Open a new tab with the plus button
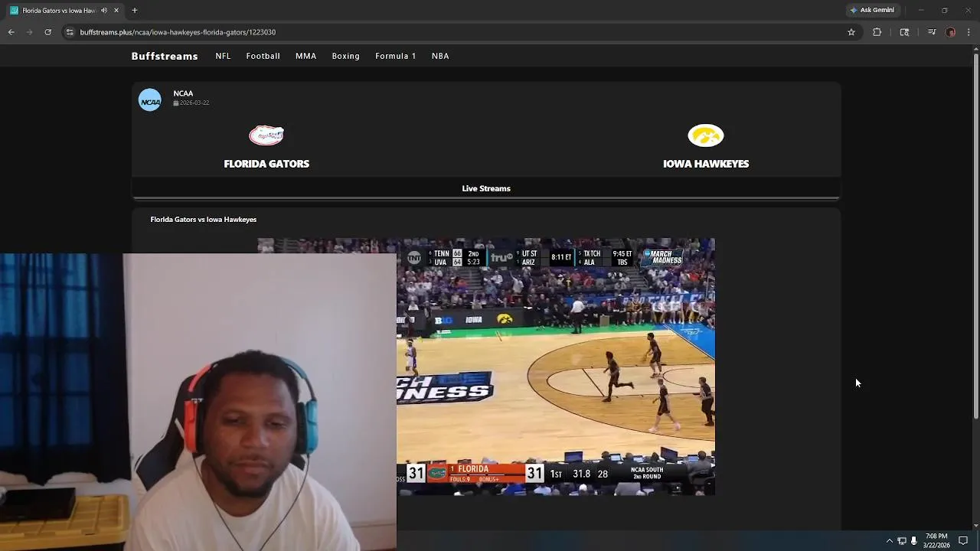 (135, 10)
